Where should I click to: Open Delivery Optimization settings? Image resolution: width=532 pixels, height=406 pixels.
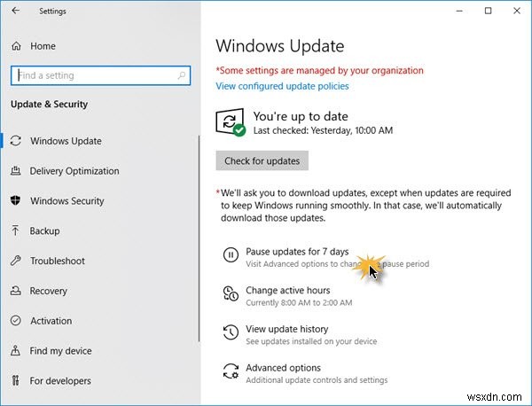tap(74, 171)
